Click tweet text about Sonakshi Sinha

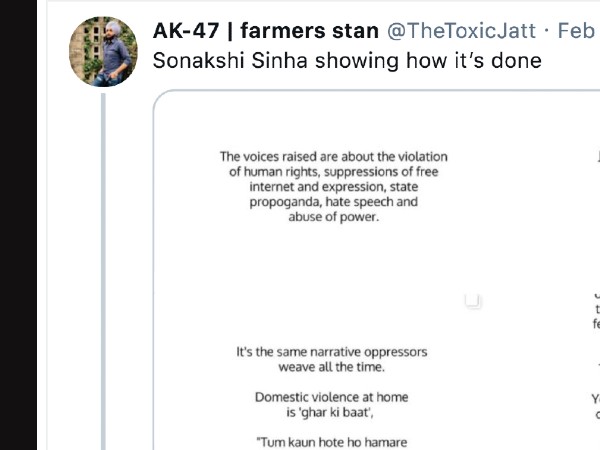pyautogui.click(x=347, y=61)
